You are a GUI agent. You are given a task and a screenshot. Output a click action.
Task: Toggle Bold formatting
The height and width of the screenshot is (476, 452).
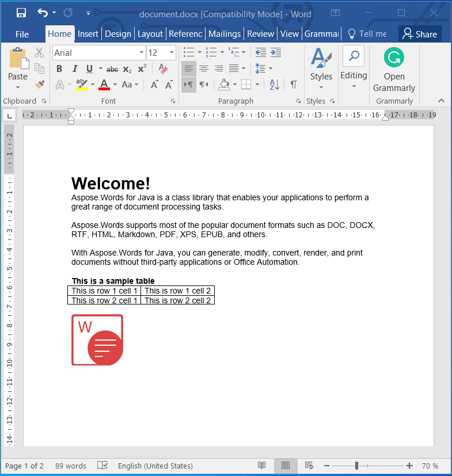pos(59,69)
